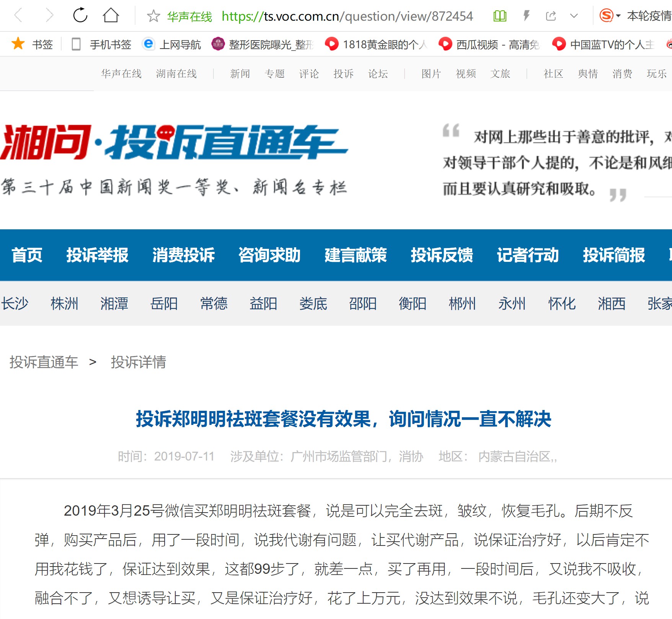The image size is (672, 619).
Task: Choose 永州 city tab
Action: click(x=512, y=304)
